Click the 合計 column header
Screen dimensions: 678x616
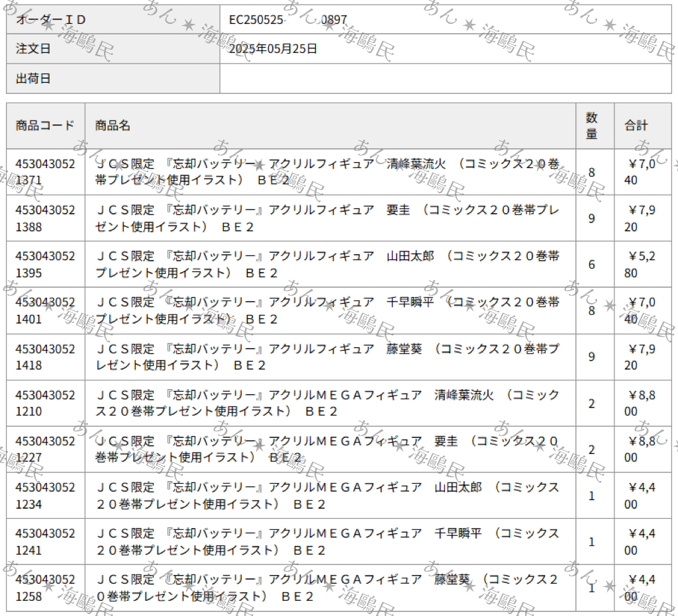tap(642, 126)
